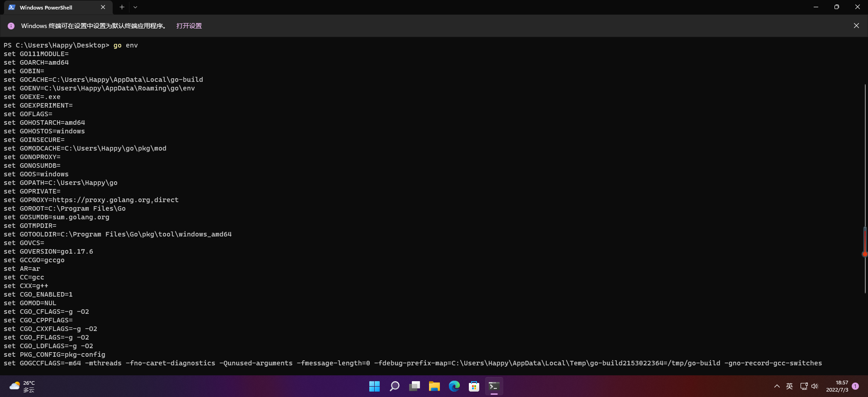The image size is (868, 397).
Task: Minimize the terminal window
Action: (816, 7)
